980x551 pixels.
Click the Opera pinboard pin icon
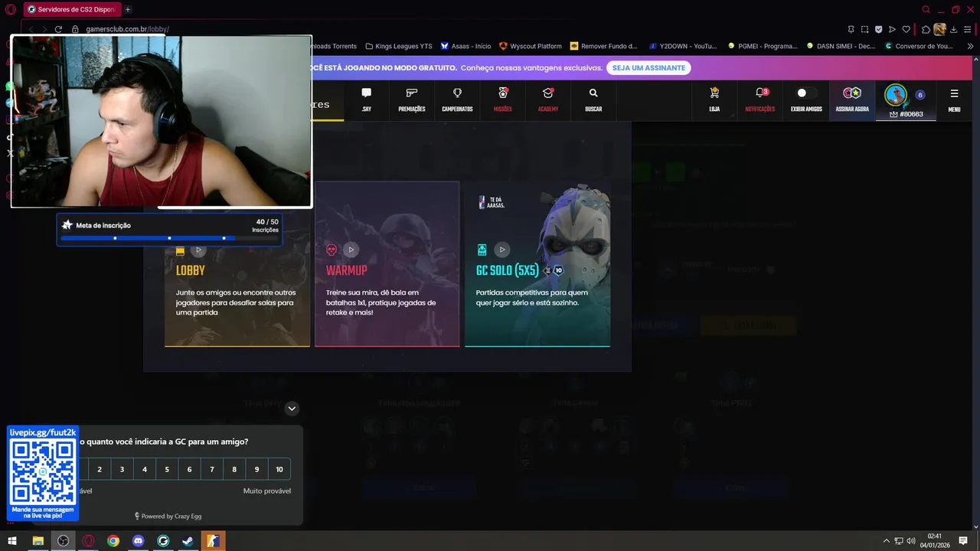pyautogui.click(x=851, y=29)
